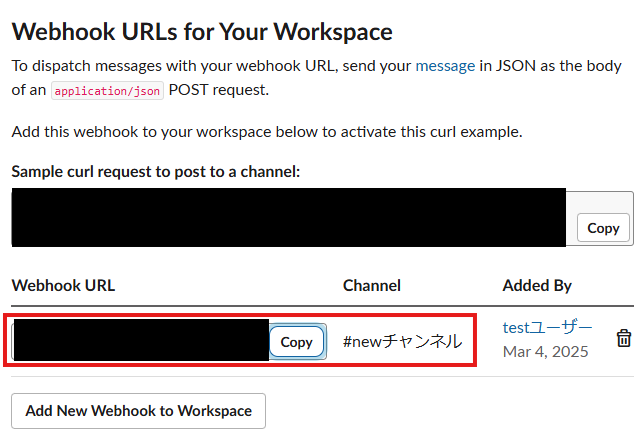Click the Webhook URLs for Your Workspace heading

202,32
